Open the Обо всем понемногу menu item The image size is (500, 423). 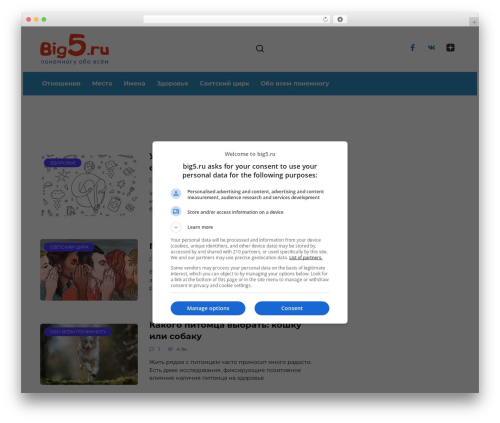tap(295, 83)
